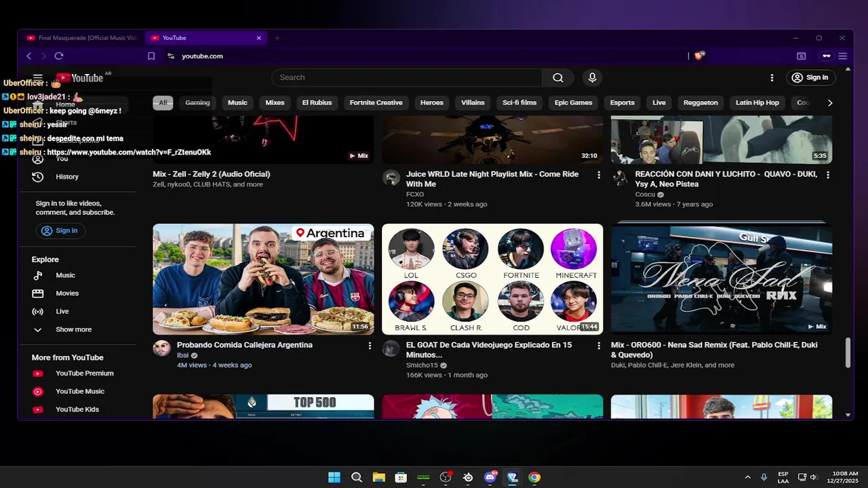The height and width of the screenshot is (488, 868).
Task: Select the Sci-fi films filter chip
Action: pyautogui.click(x=519, y=103)
